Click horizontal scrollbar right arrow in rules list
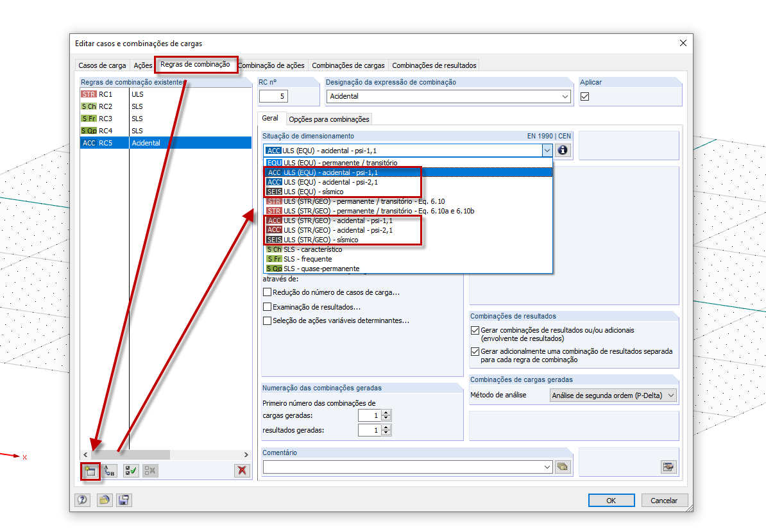Image resolution: width=766 pixels, height=532 pixels. [x=246, y=454]
